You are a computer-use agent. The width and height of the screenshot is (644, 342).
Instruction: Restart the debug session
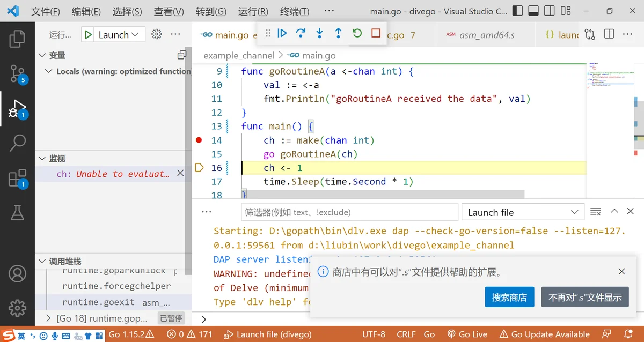[357, 33]
